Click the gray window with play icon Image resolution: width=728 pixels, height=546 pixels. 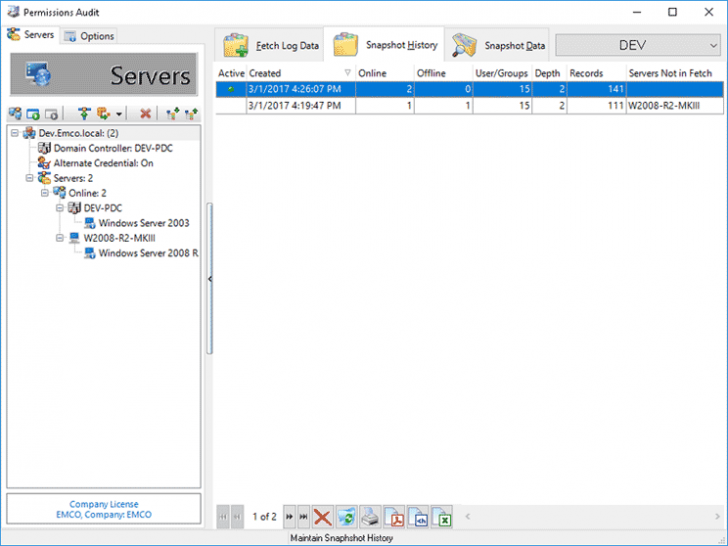click(x=51, y=113)
